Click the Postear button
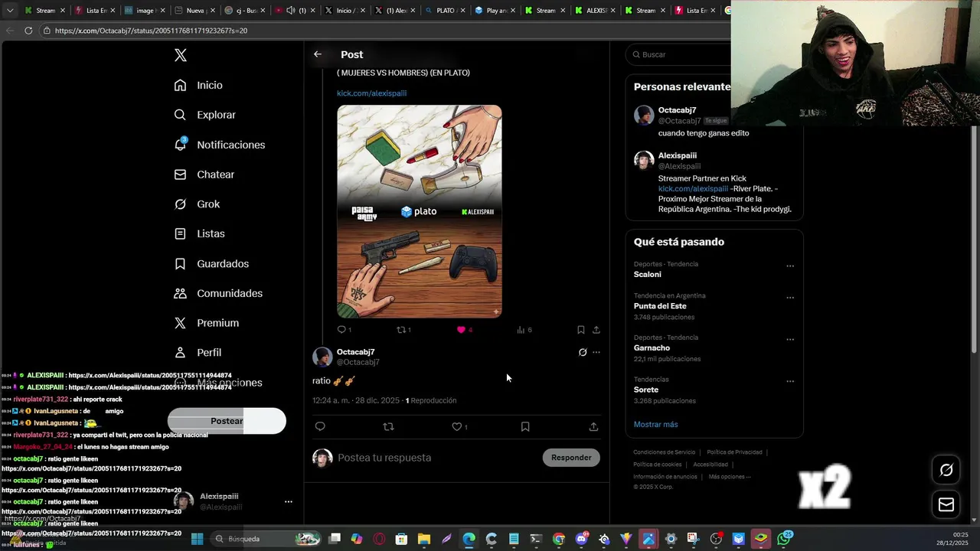980x551 pixels. coord(227,421)
